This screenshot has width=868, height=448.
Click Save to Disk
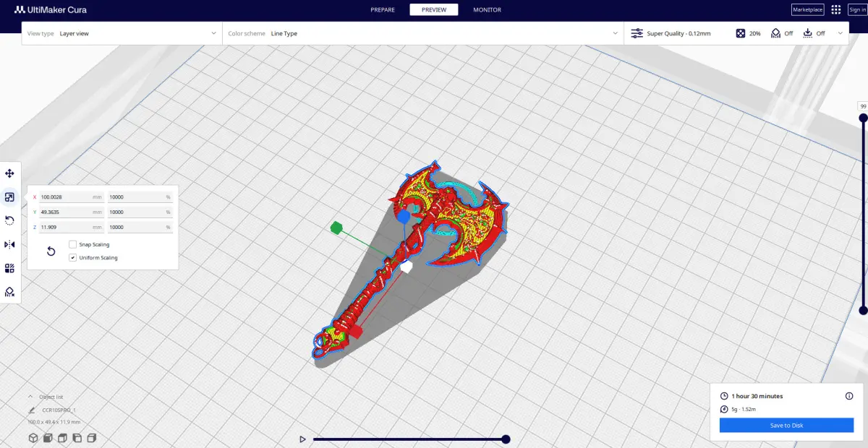[x=786, y=426]
